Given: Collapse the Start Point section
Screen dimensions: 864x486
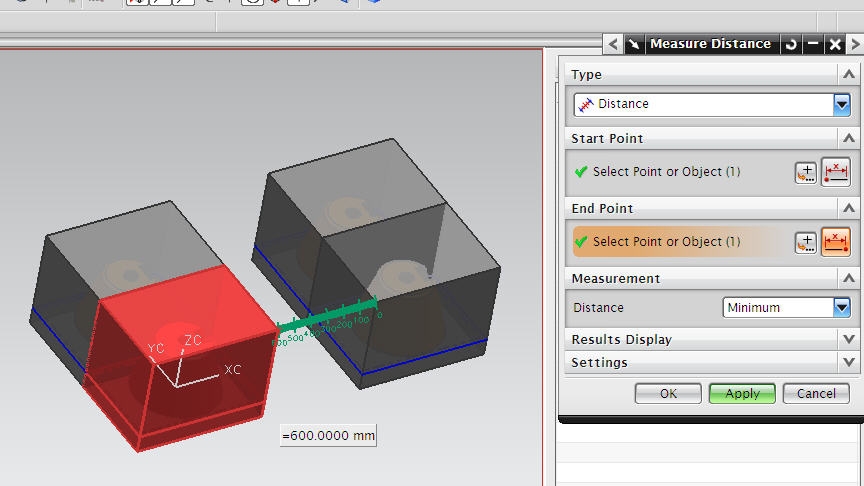Looking at the screenshot, I should coord(849,138).
